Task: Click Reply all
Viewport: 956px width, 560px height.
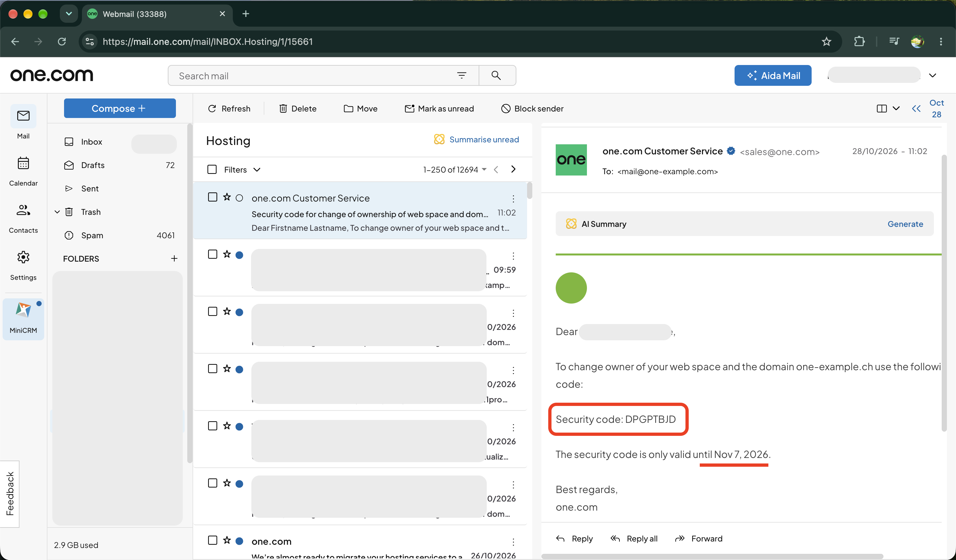Action: [634, 539]
